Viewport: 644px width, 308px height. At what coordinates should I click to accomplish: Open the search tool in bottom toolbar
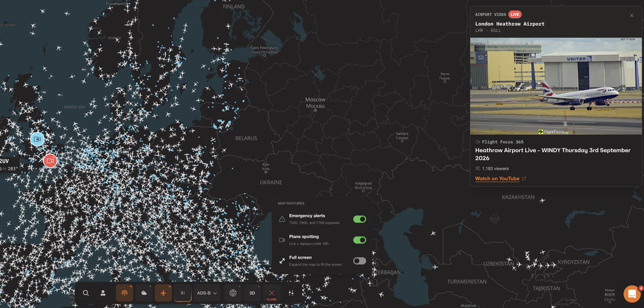[86, 293]
